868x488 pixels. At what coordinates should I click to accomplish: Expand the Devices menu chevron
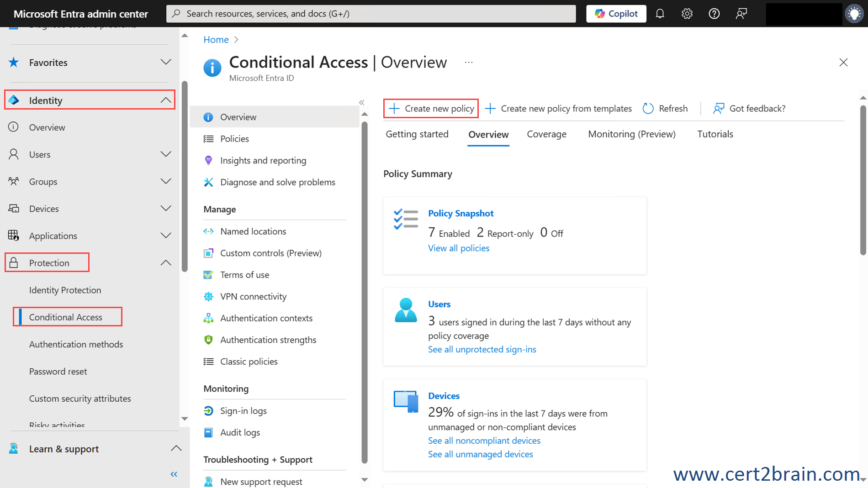point(166,208)
